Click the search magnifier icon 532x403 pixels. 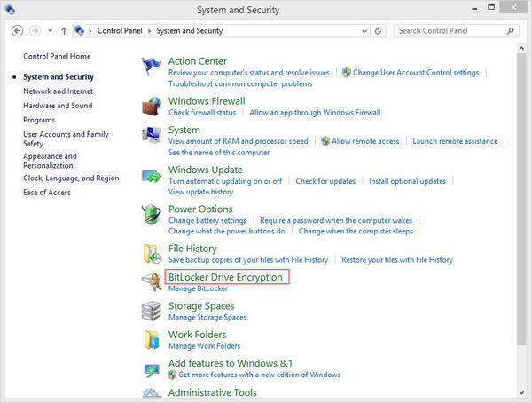(x=511, y=31)
